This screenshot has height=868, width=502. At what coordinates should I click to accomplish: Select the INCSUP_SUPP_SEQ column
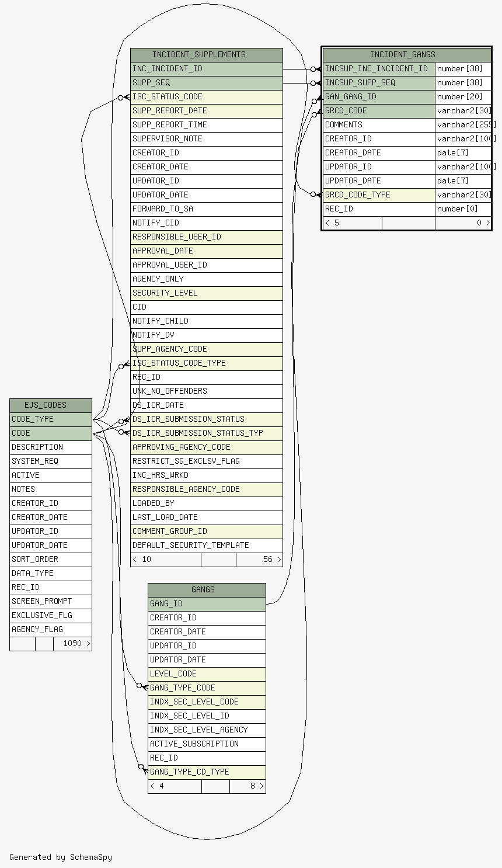379,83
